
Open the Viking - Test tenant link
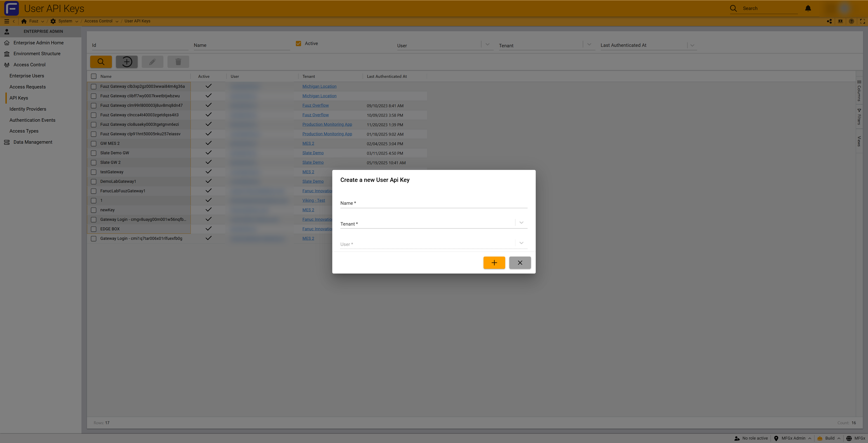tap(313, 200)
